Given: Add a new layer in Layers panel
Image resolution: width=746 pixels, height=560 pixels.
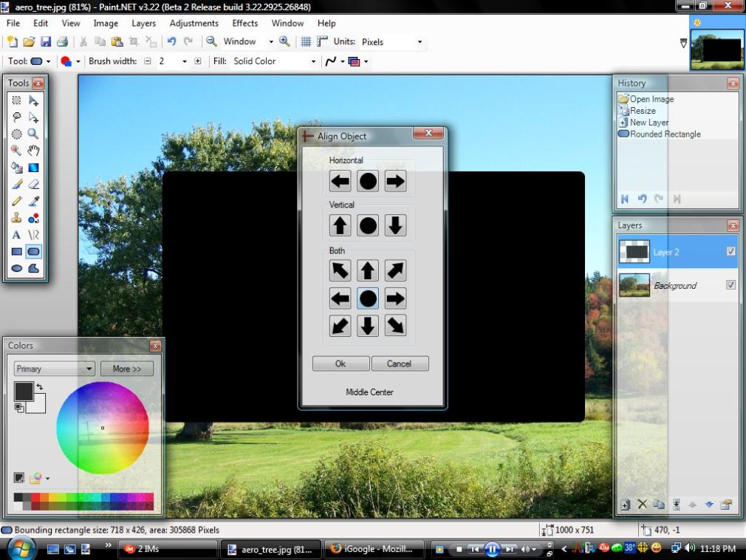Looking at the screenshot, I should [625, 505].
